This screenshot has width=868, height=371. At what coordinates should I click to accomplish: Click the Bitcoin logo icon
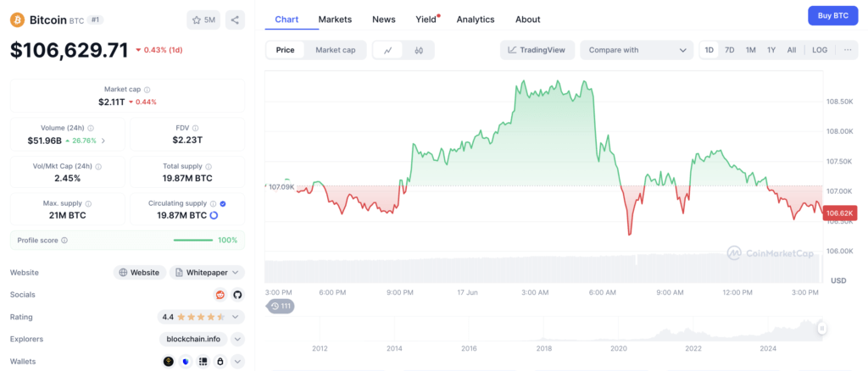coord(18,19)
